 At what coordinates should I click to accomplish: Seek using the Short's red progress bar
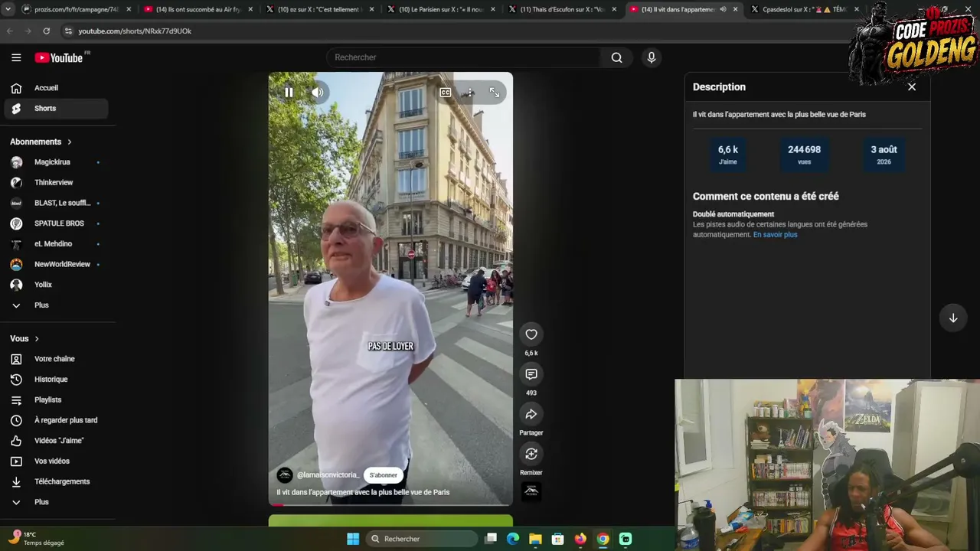pos(390,504)
